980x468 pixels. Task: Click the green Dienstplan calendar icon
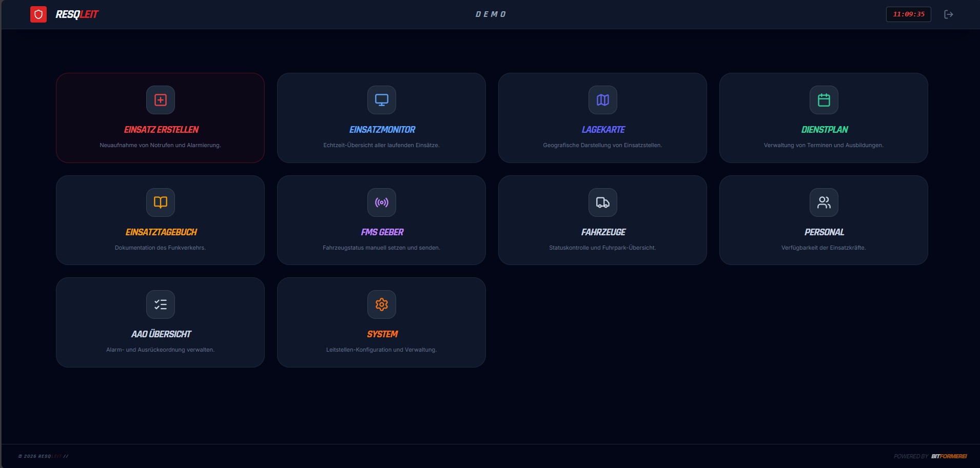coord(824,100)
